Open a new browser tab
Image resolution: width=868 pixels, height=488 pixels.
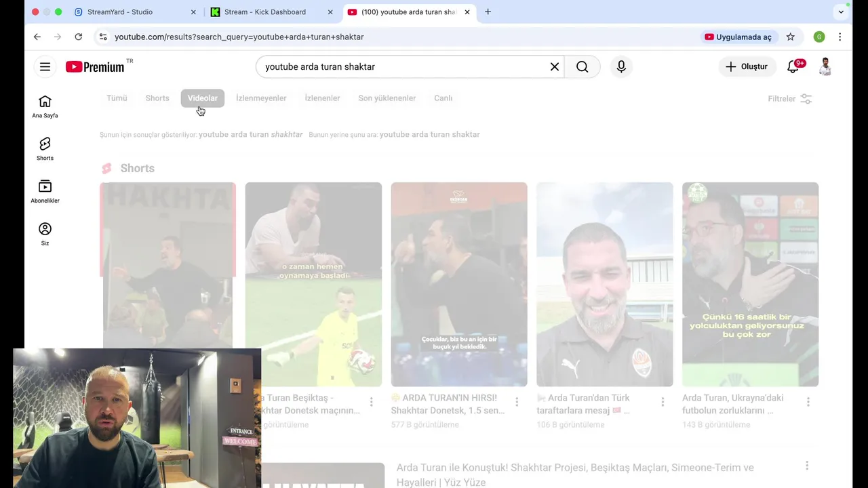tap(488, 12)
